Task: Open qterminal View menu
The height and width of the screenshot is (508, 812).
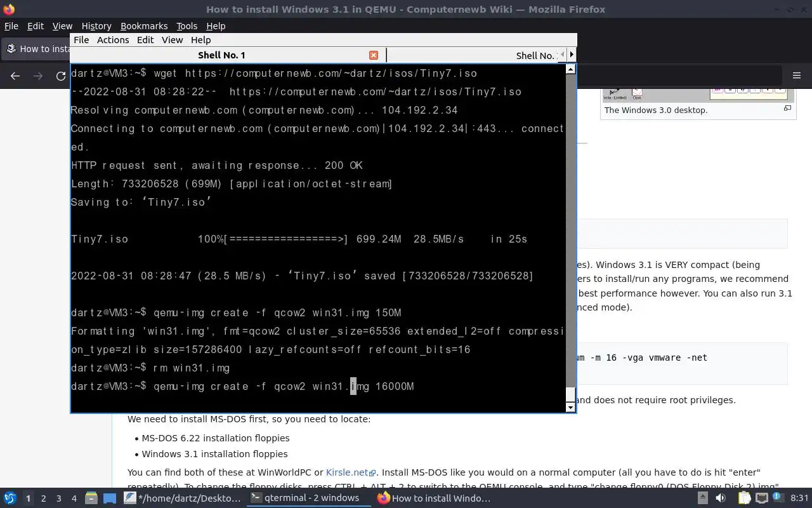Action: click(x=172, y=39)
